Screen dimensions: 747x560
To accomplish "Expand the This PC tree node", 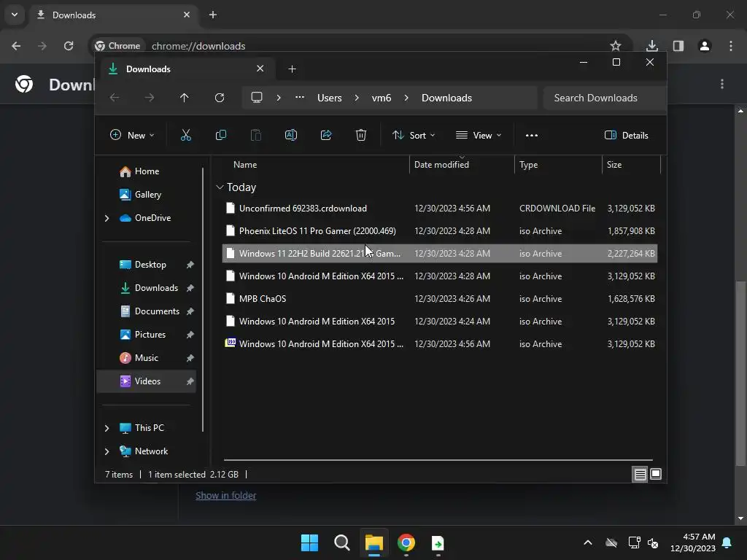I will tap(107, 428).
